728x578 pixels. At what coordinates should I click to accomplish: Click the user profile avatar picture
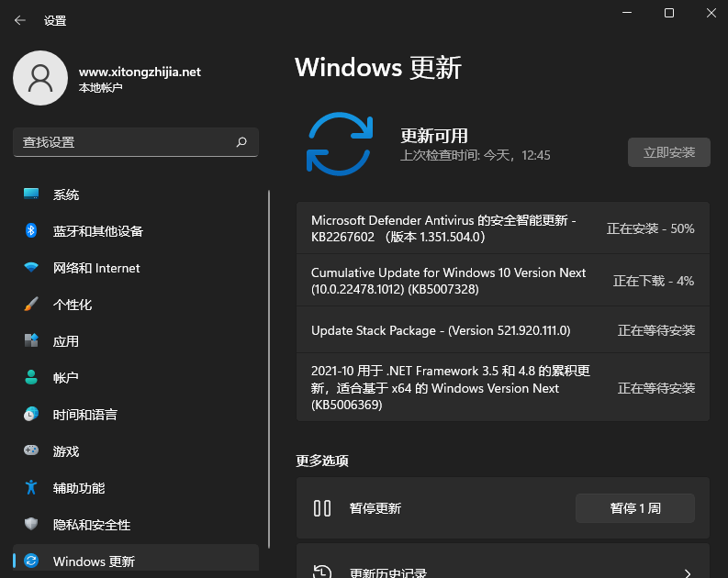[x=40, y=78]
